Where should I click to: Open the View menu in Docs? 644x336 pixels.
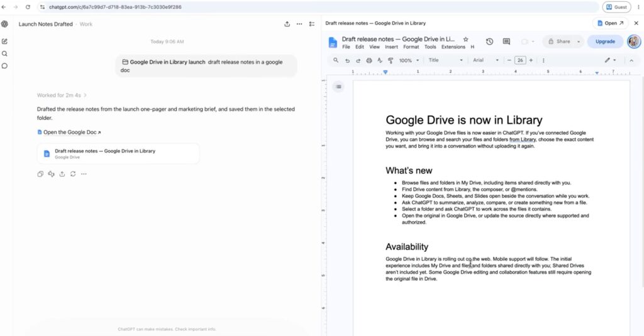coord(375,46)
